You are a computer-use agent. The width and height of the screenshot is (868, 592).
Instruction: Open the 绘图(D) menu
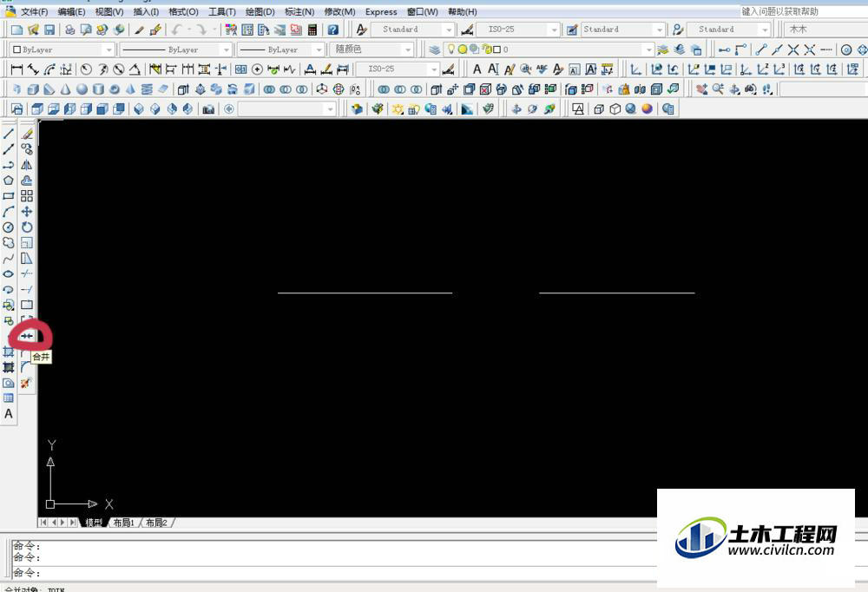click(260, 11)
